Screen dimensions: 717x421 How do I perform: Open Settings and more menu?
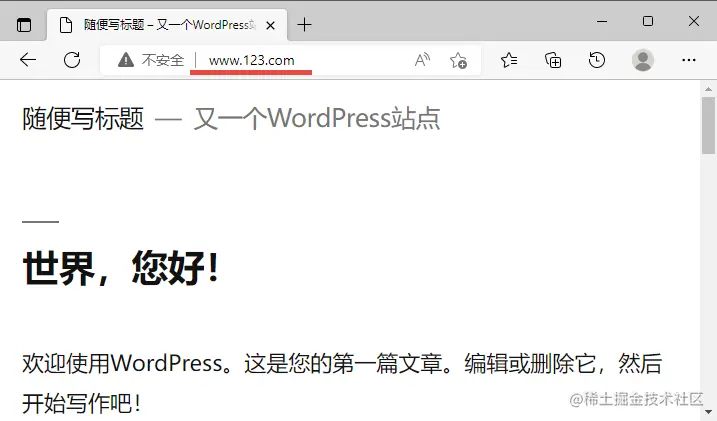click(689, 60)
